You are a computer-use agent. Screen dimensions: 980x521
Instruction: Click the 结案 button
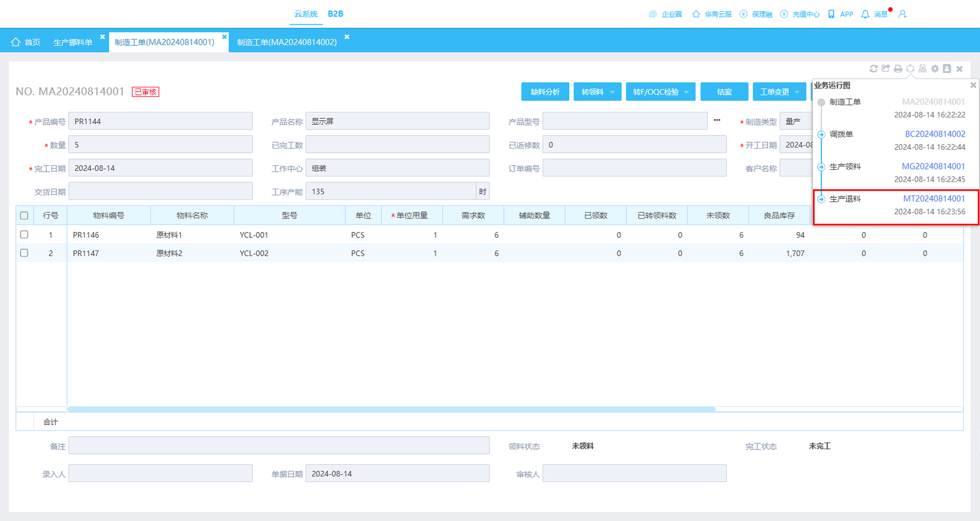click(x=724, y=92)
